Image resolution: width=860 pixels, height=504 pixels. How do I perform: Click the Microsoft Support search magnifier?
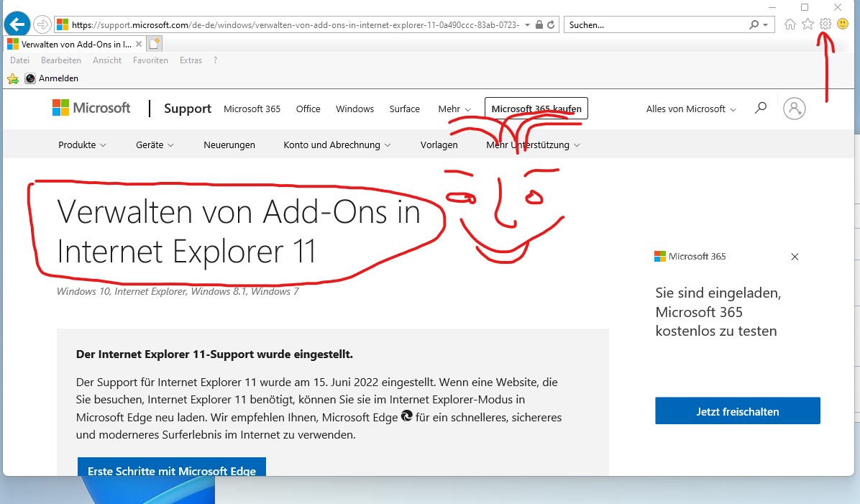(760, 109)
